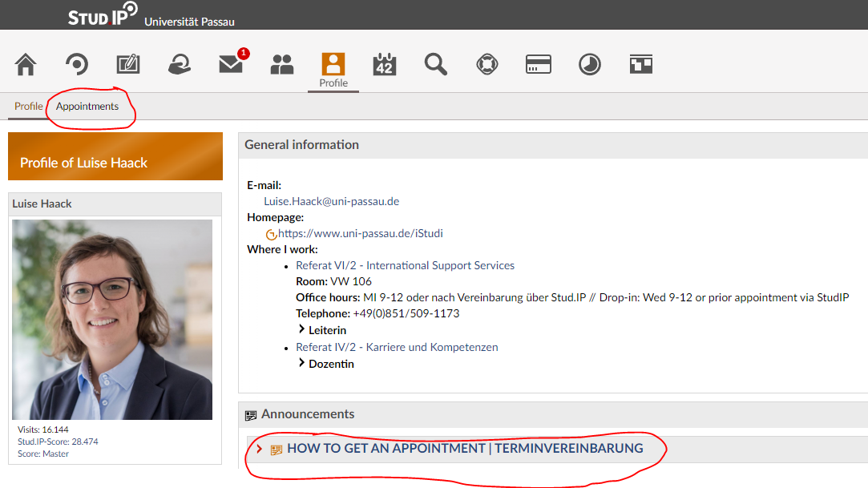Open the calendar planner icon
Image resolution: width=868 pixels, height=488 pixels.
(x=385, y=64)
